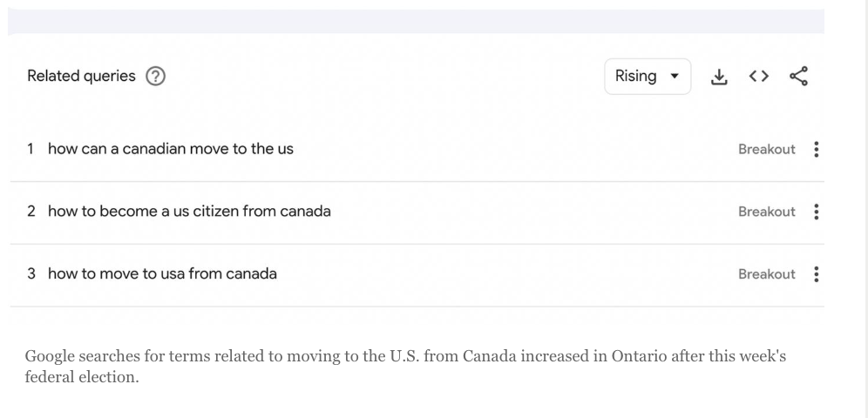Share the Related queries card

pyautogui.click(x=799, y=77)
